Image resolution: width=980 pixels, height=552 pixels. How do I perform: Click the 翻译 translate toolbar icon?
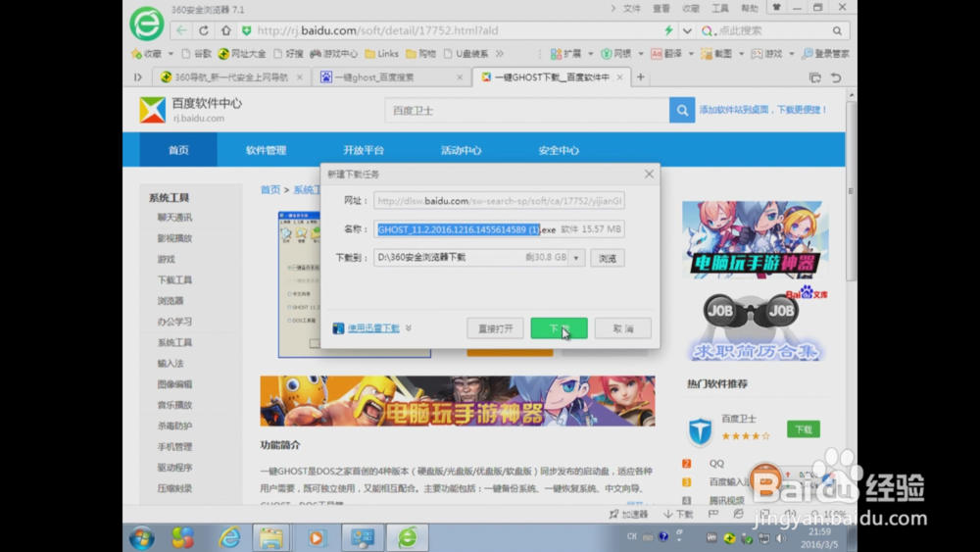coord(666,54)
